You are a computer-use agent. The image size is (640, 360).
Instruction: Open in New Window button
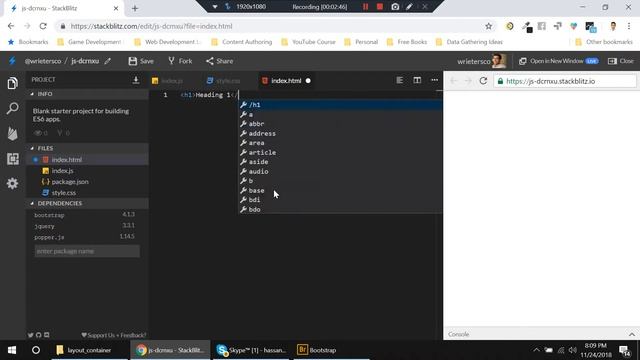click(558, 61)
